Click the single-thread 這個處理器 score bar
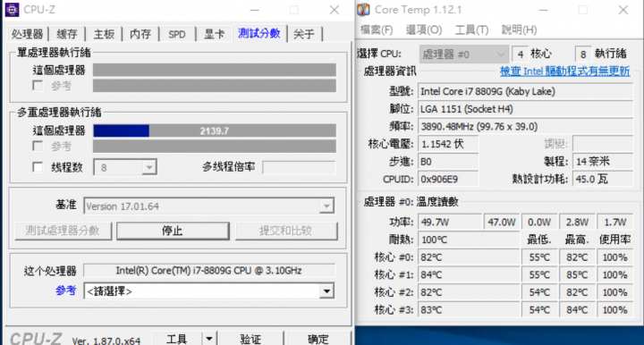The image size is (644, 345). pyautogui.click(x=215, y=70)
